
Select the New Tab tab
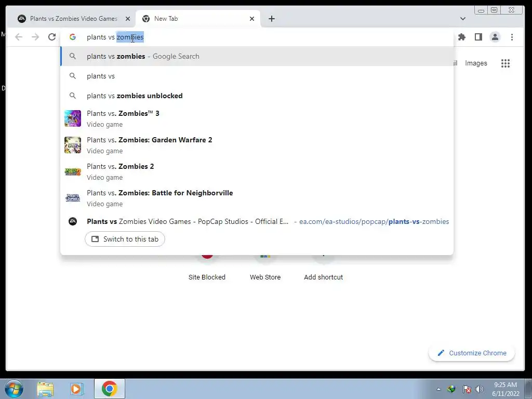tap(197, 19)
